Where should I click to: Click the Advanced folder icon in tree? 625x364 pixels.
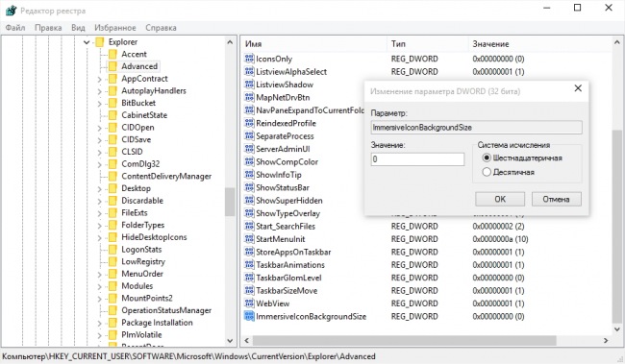click(x=112, y=66)
